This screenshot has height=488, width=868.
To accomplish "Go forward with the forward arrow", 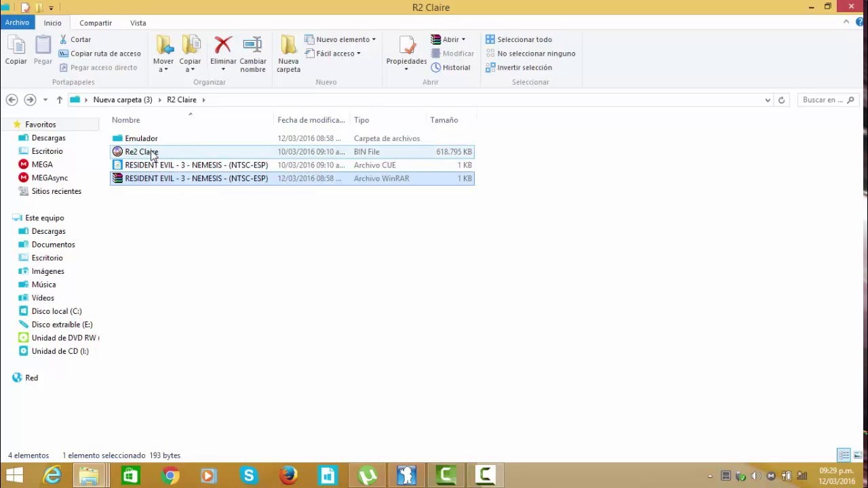I will pos(30,100).
